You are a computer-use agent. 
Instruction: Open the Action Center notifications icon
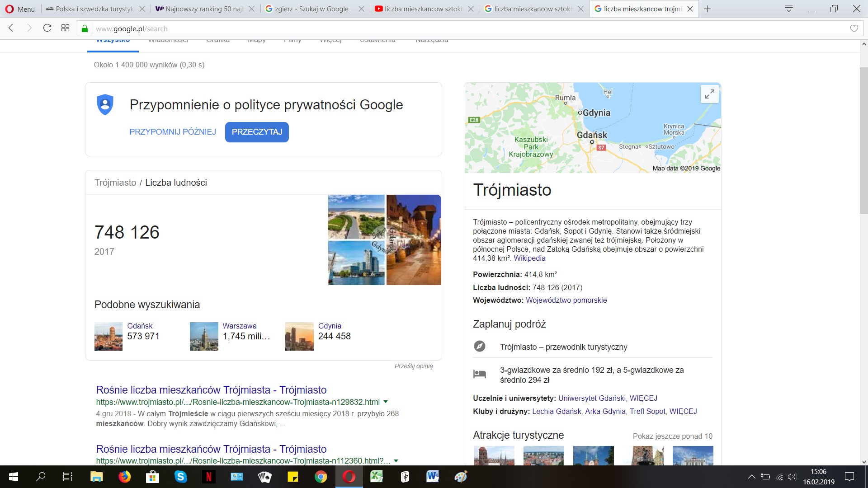pos(849,477)
